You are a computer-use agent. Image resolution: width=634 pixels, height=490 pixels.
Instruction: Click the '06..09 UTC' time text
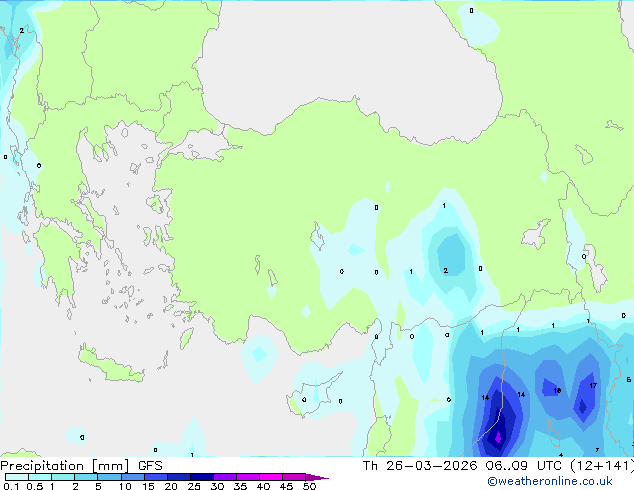[x=524, y=466]
